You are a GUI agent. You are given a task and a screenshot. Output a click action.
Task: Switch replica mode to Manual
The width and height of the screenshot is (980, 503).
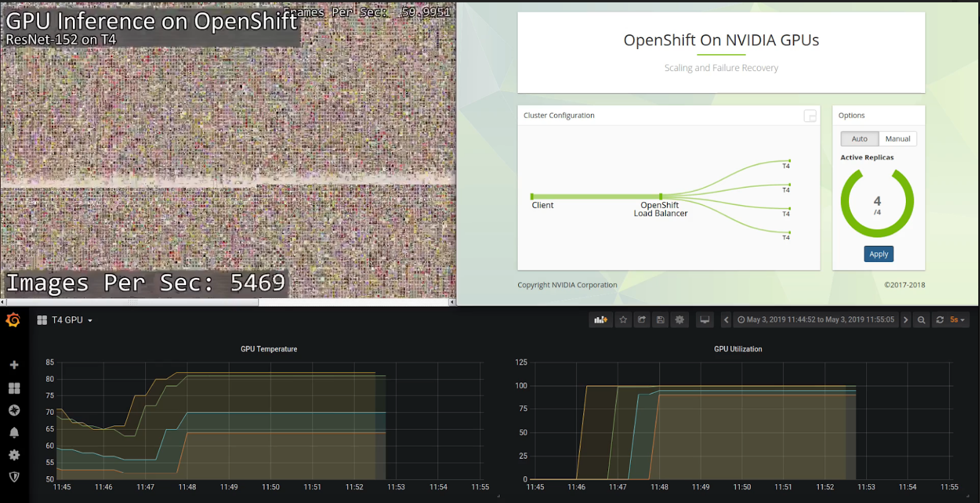tap(897, 139)
